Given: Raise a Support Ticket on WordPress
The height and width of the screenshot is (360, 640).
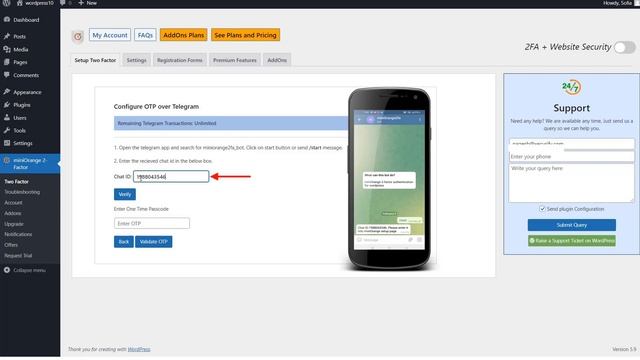Looking at the screenshot, I should click(x=571, y=241).
